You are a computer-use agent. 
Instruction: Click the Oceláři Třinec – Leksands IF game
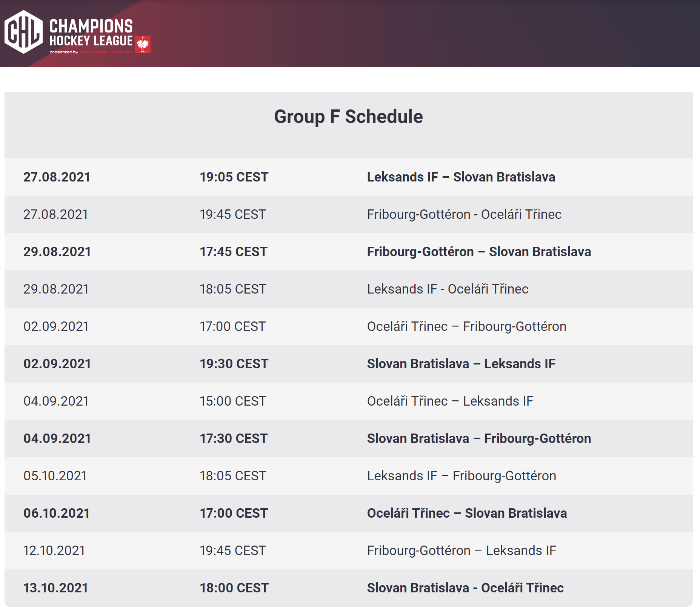pos(450,401)
